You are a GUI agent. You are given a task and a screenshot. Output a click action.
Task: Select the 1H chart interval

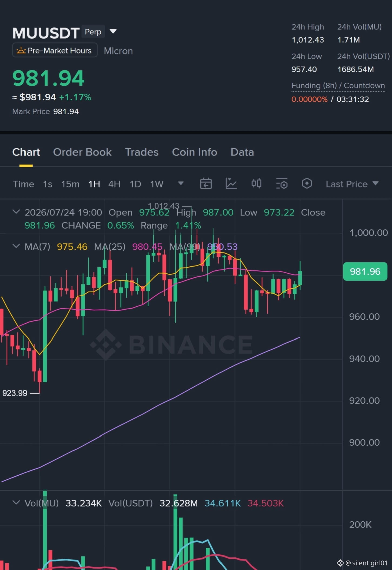tap(94, 184)
